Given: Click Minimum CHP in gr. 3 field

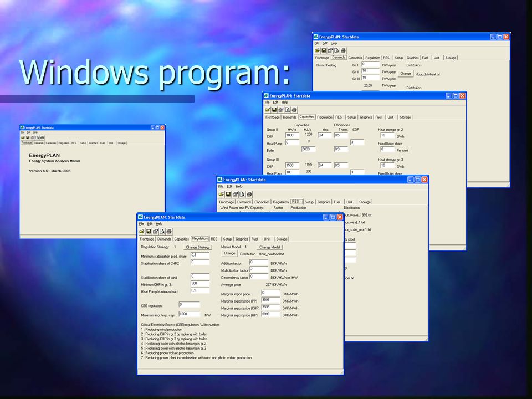Looking at the screenshot, I should click(x=200, y=283).
